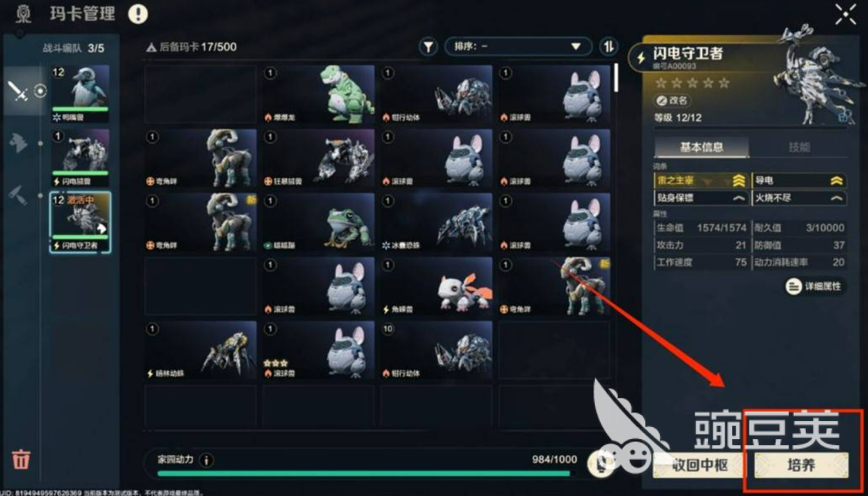The width and height of the screenshot is (868, 496).
Task: Select the hammer work team sidebar icon
Action: tap(17, 195)
